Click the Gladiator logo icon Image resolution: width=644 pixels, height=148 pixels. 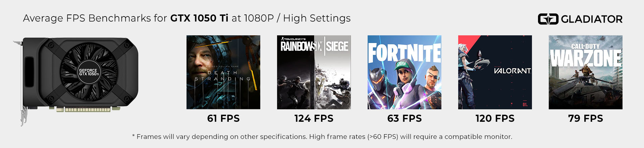point(548,19)
